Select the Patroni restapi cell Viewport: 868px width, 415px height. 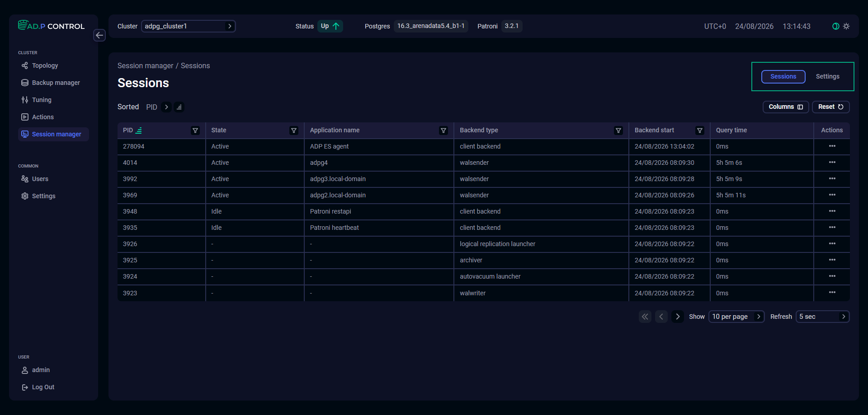(x=379, y=211)
